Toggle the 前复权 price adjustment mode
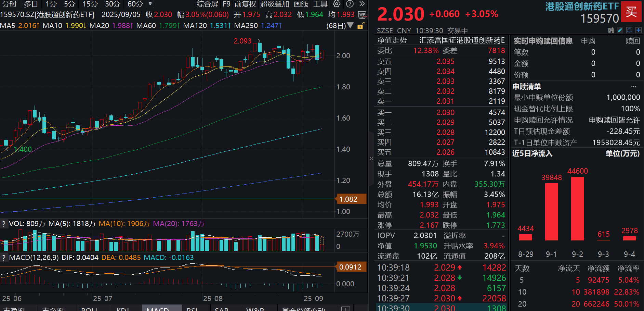The image size is (644, 311). click(245, 4)
